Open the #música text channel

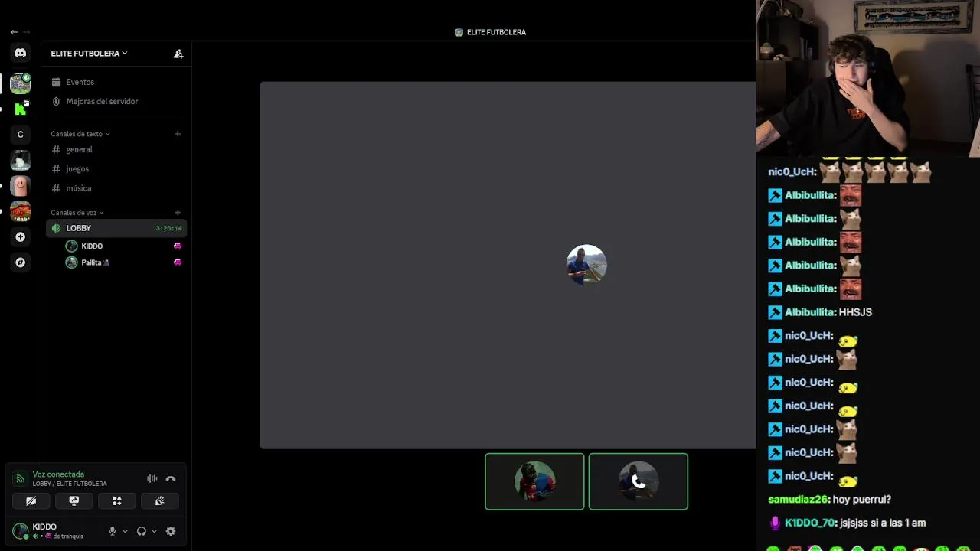pos(116,188)
